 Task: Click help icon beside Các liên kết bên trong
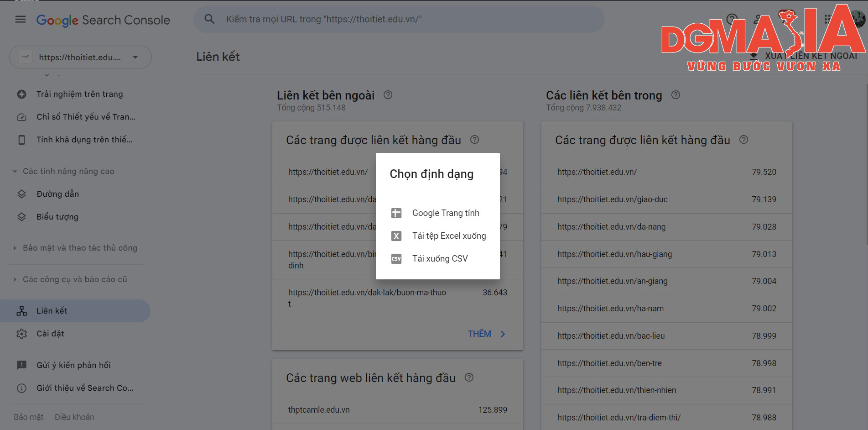(x=676, y=95)
